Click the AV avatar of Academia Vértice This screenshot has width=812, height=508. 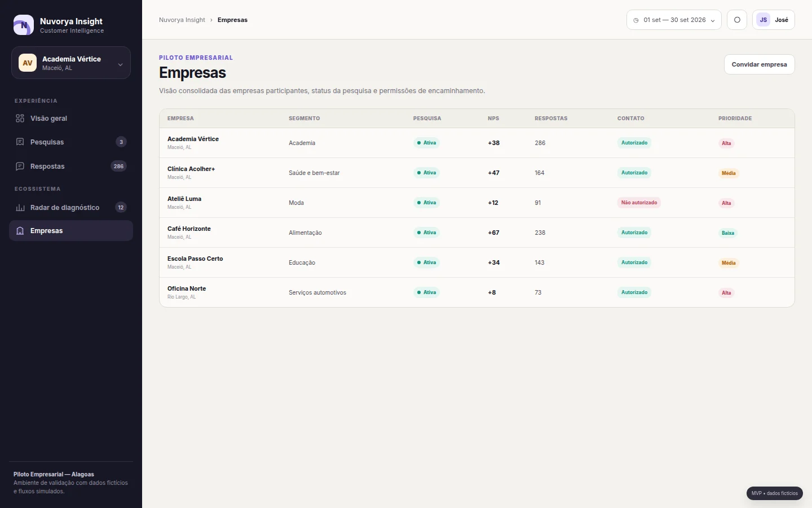pos(28,63)
